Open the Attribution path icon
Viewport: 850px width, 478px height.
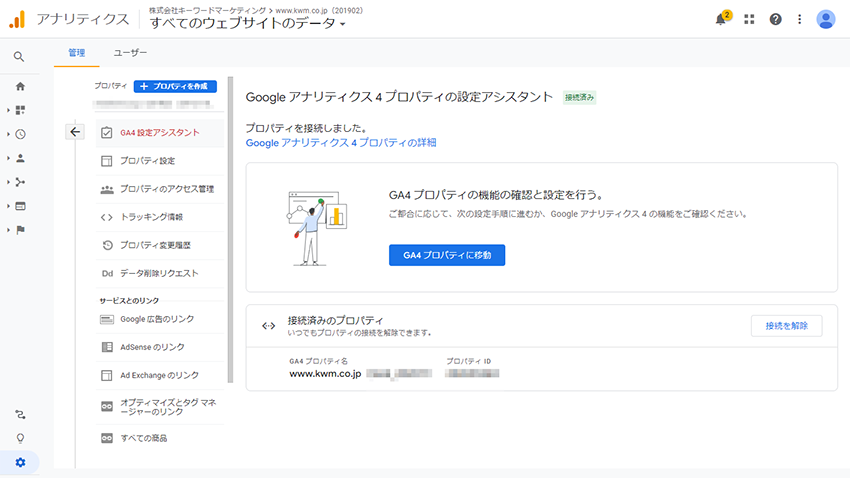point(21,415)
